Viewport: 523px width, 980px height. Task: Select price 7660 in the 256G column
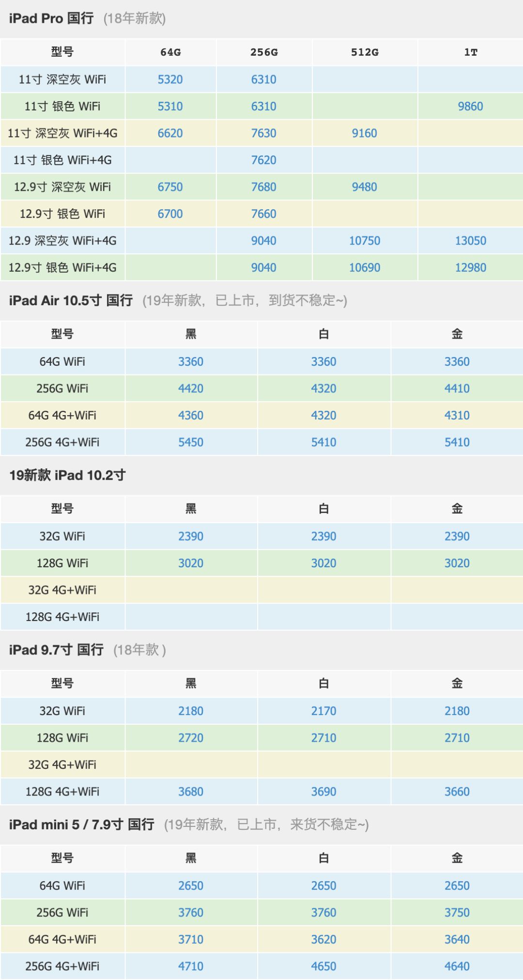[x=264, y=214]
